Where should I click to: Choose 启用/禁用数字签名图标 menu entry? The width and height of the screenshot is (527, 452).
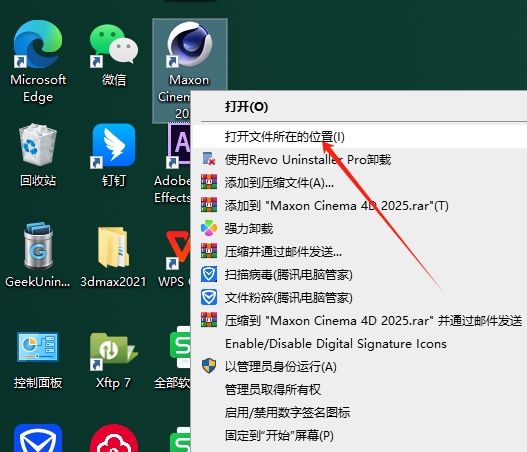tap(359, 412)
